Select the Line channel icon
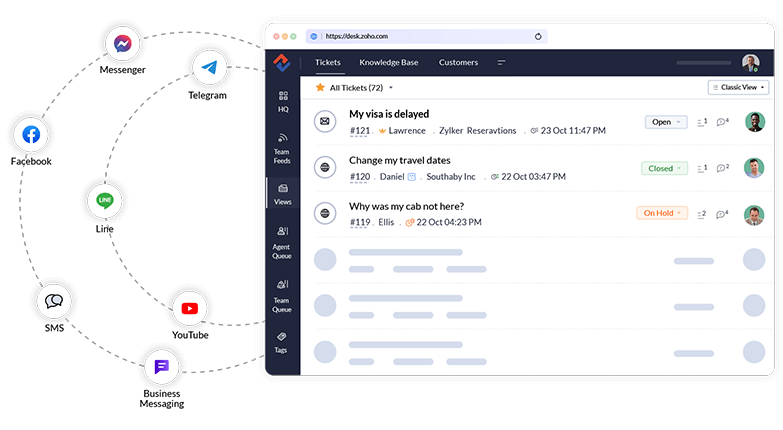 click(104, 201)
